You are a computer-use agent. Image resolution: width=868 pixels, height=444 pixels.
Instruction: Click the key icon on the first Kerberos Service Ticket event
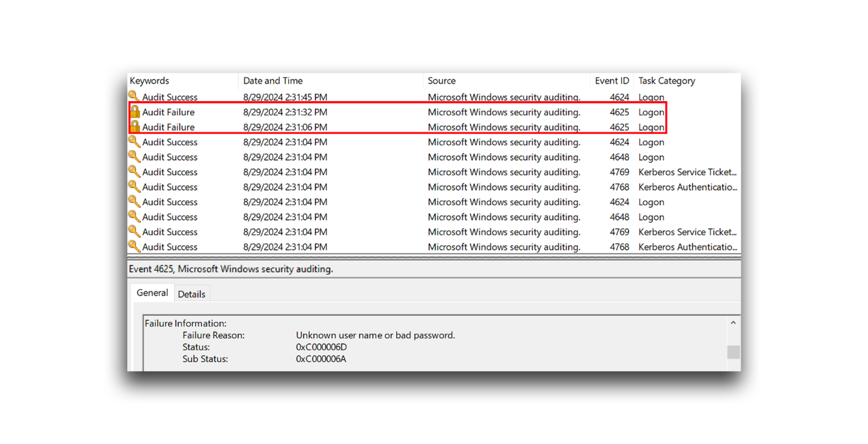click(x=135, y=172)
